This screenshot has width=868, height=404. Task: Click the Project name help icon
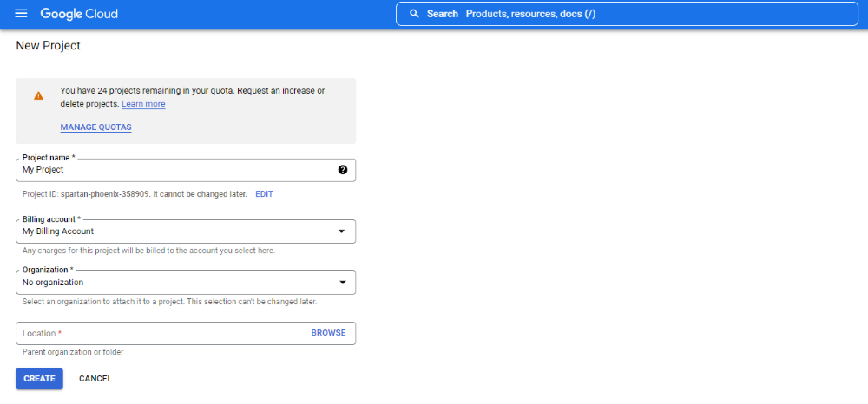(343, 170)
